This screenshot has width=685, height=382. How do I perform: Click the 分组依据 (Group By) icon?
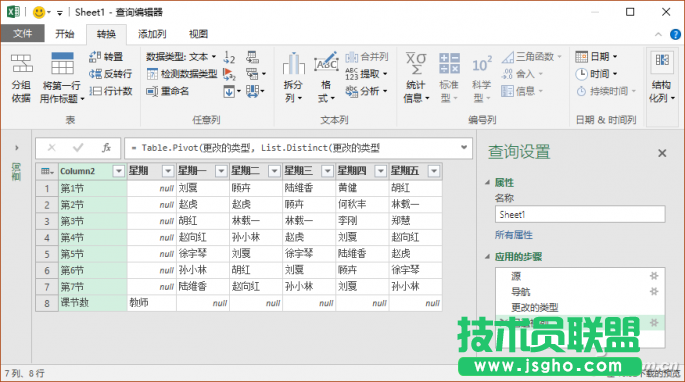tap(21, 63)
